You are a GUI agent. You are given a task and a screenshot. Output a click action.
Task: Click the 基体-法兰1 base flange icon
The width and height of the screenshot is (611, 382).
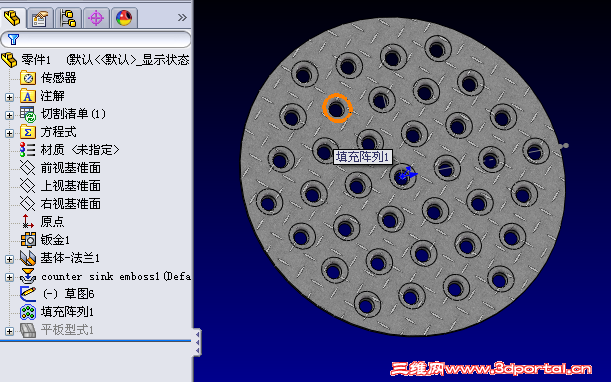pos(28,258)
